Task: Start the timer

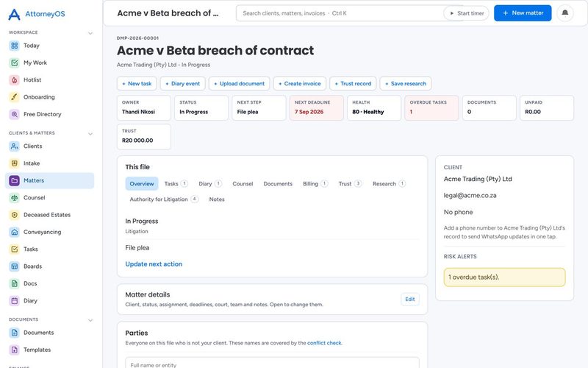Action: [467, 13]
